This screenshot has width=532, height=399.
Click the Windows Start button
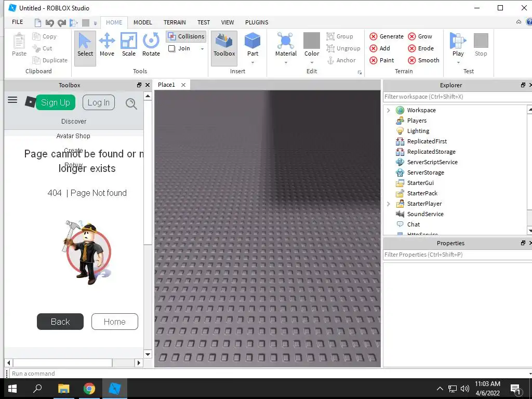click(12, 389)
